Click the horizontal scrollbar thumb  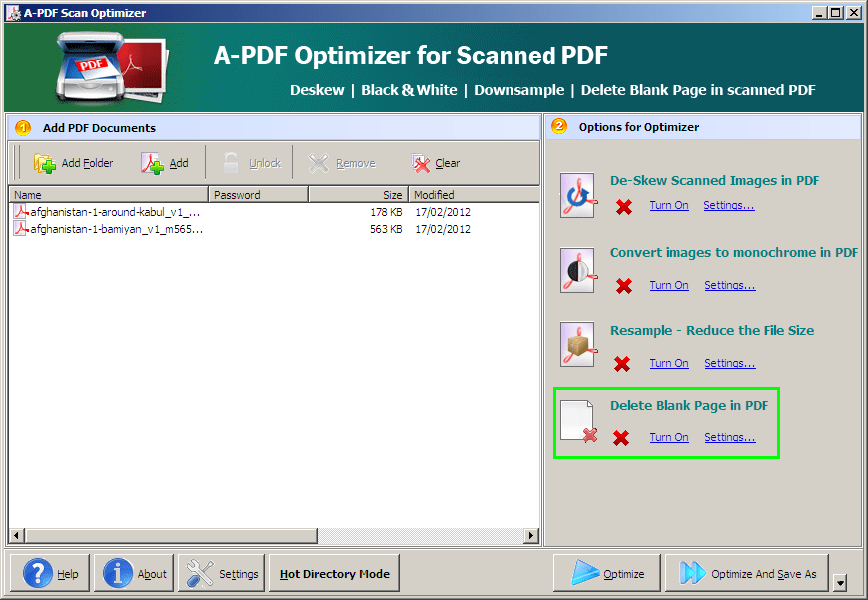click(170, 535)
